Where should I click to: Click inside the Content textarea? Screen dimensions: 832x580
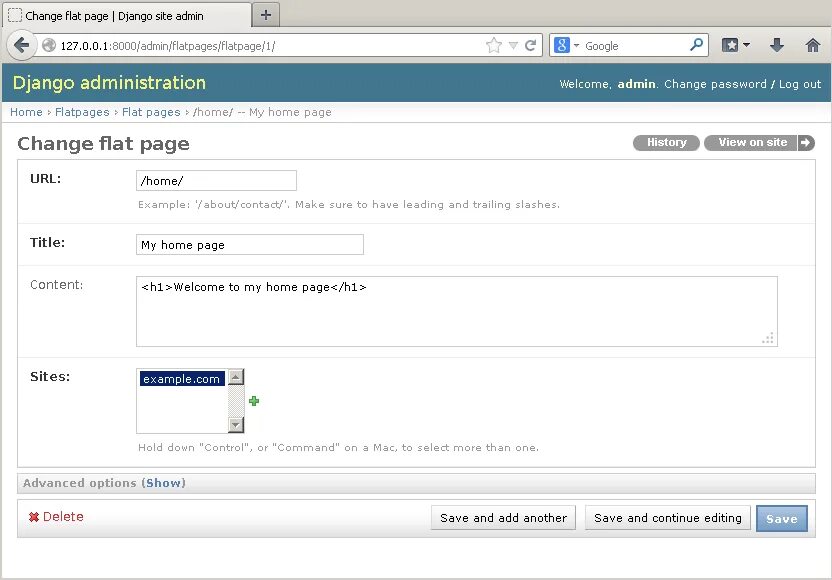(457, 311)
